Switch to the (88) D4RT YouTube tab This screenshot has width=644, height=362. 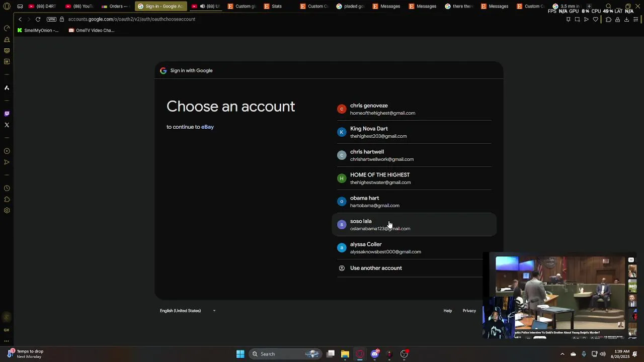(43, 6)
